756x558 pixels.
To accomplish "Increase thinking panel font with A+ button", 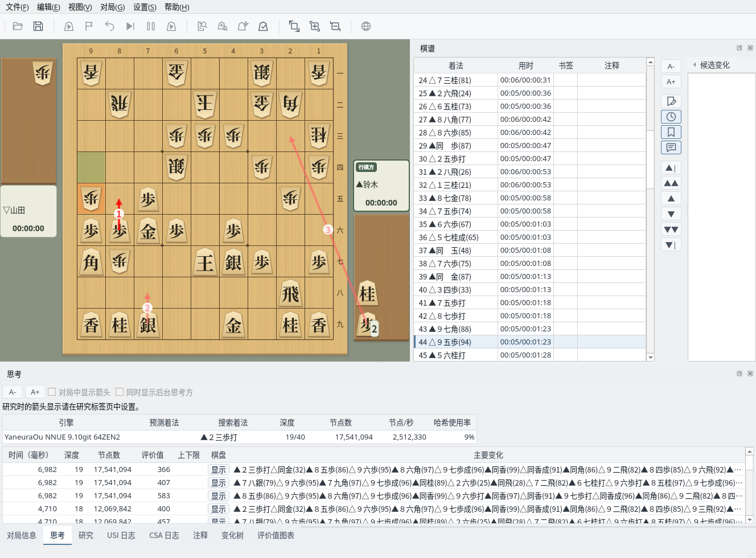I will pos(35,392).
